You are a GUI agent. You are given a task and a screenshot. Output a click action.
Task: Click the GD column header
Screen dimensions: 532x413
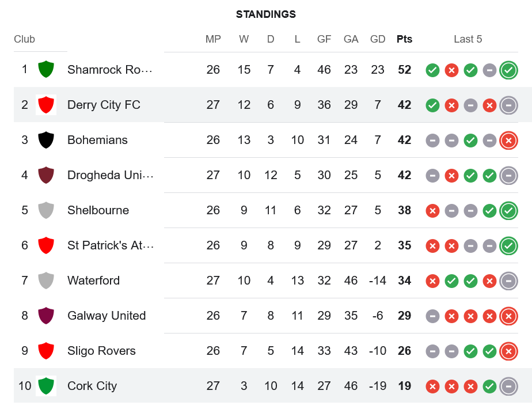(378, 39)
